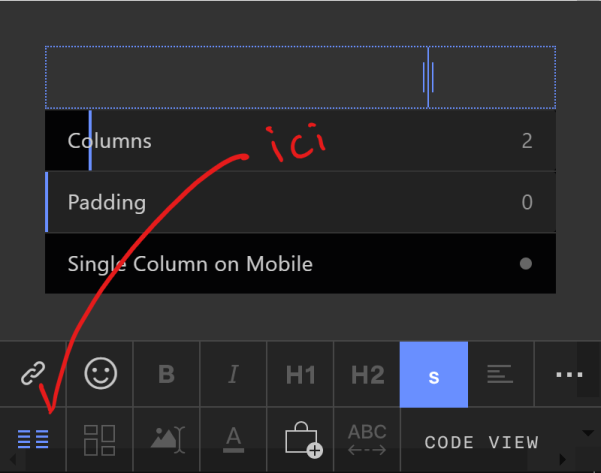Click the columns layout icon
601x473 pixels.
33,440
